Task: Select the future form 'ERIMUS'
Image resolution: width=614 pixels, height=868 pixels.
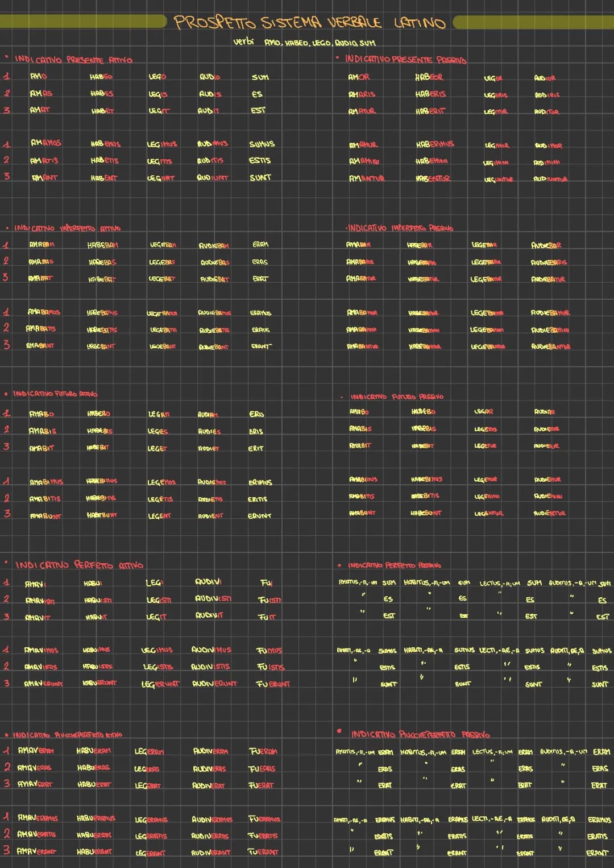Action: (260, 482)
